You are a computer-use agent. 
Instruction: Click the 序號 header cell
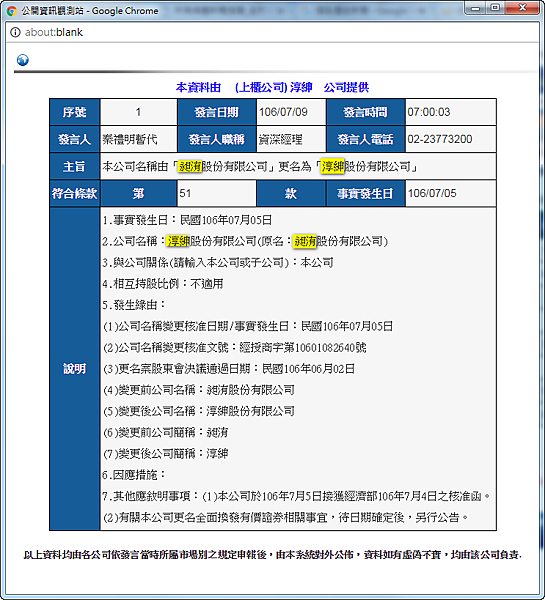click(x=75, y=112)
